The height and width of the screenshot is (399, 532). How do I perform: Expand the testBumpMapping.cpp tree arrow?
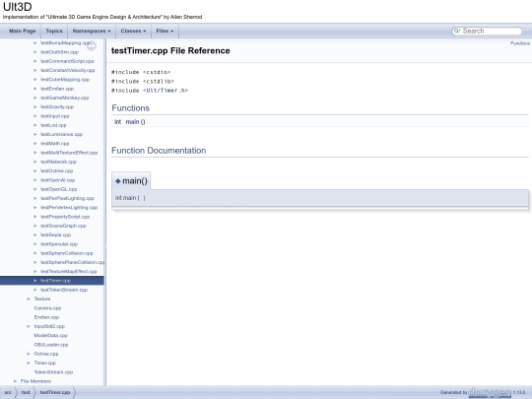pos(34,42)
